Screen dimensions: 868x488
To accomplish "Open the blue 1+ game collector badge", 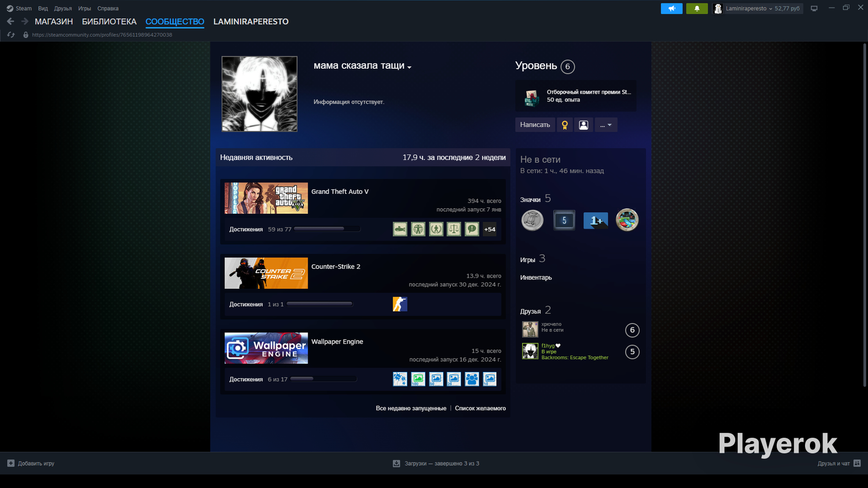I will (x=596, y=220).
